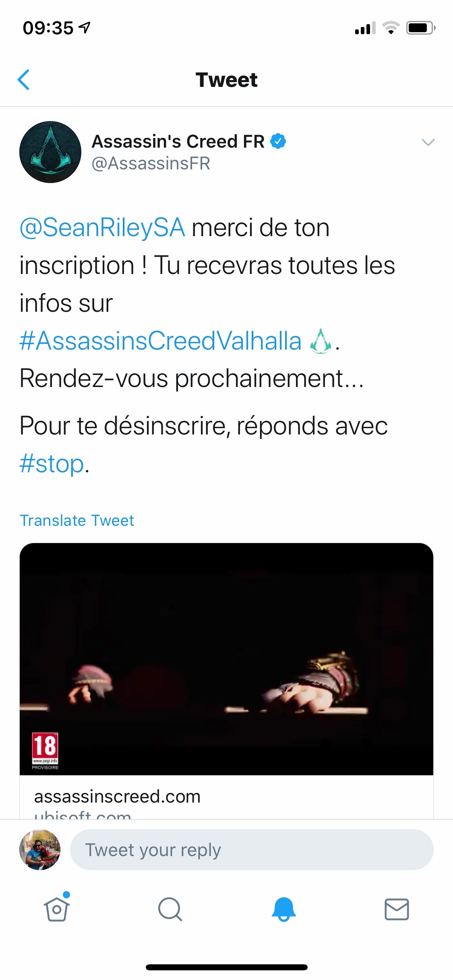Open the Search tab magnifier icon

[x=170, y=909]
